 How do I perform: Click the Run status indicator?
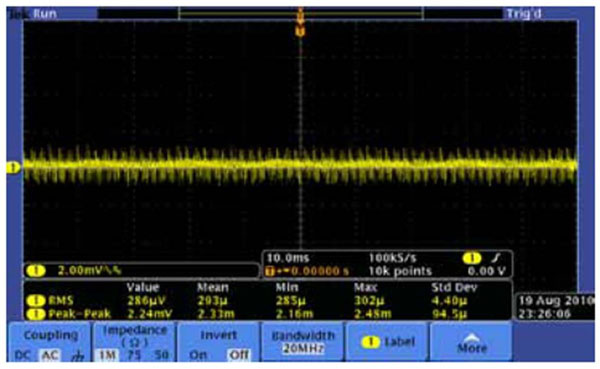tap(44, 14)
